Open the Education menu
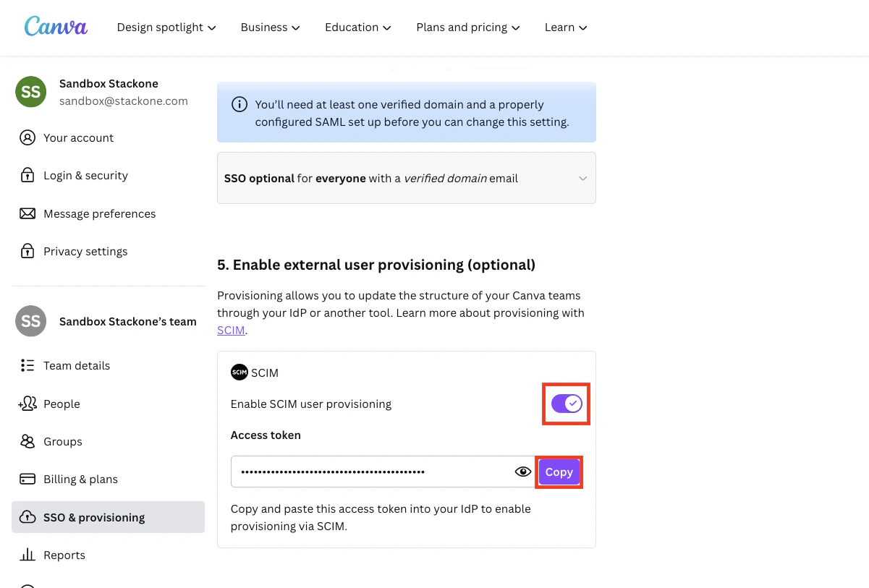Viewport: 869px width, 588px height. [358, 27]
